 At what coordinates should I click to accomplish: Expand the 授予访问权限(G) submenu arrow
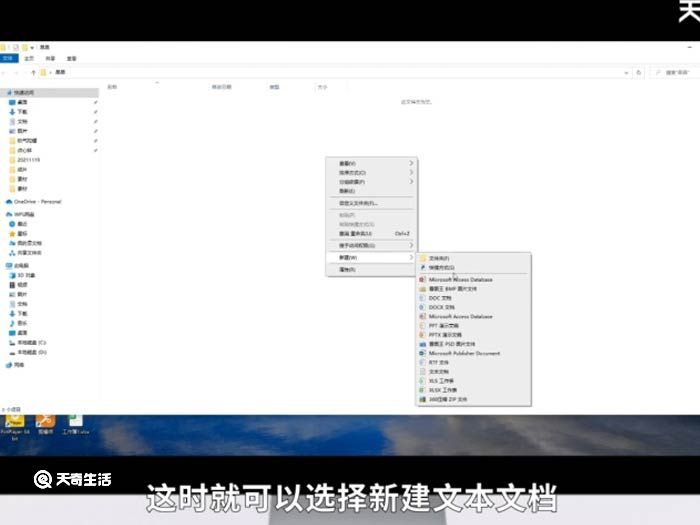point(411,245)
